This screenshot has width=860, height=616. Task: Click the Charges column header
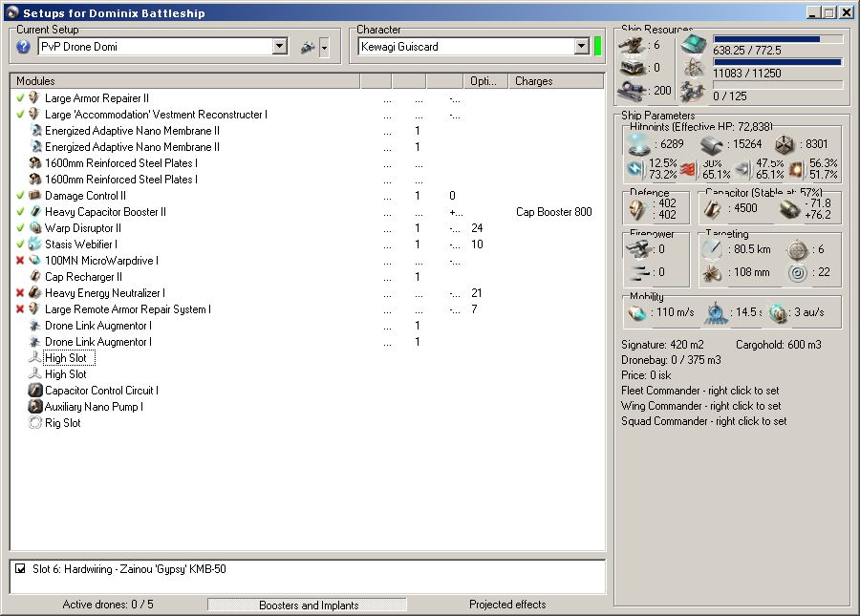pyautogui.click(x=555, y=81)
